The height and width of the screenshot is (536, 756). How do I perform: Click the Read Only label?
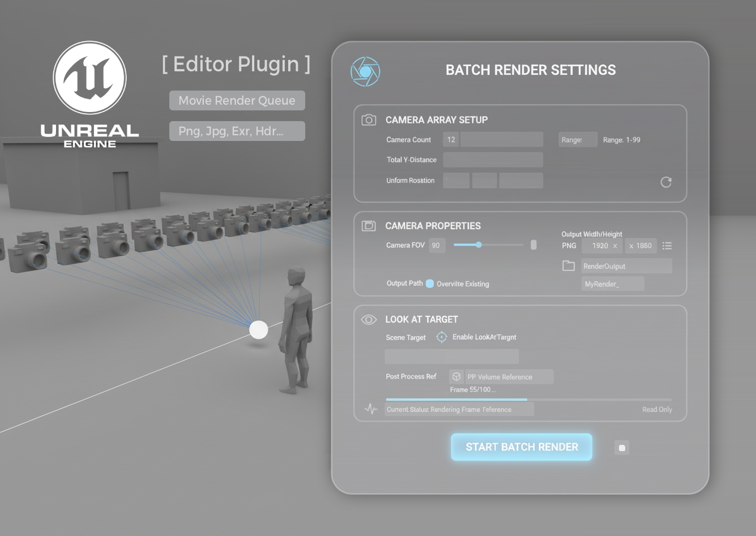657,409
